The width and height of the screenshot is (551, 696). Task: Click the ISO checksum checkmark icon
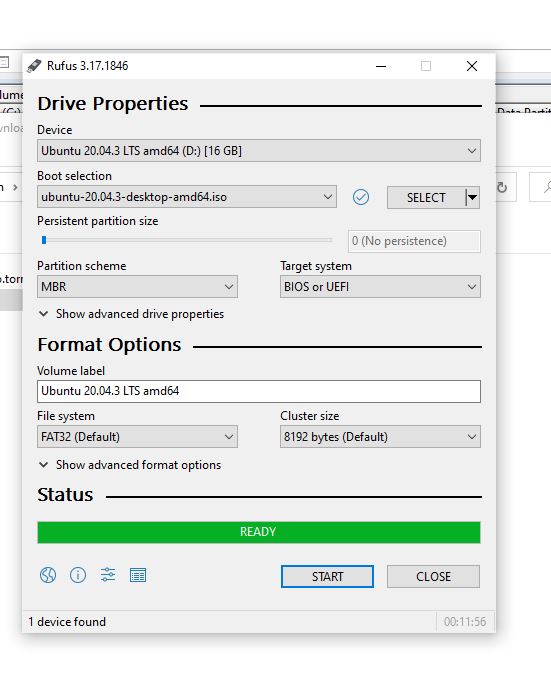coord(361,197)
